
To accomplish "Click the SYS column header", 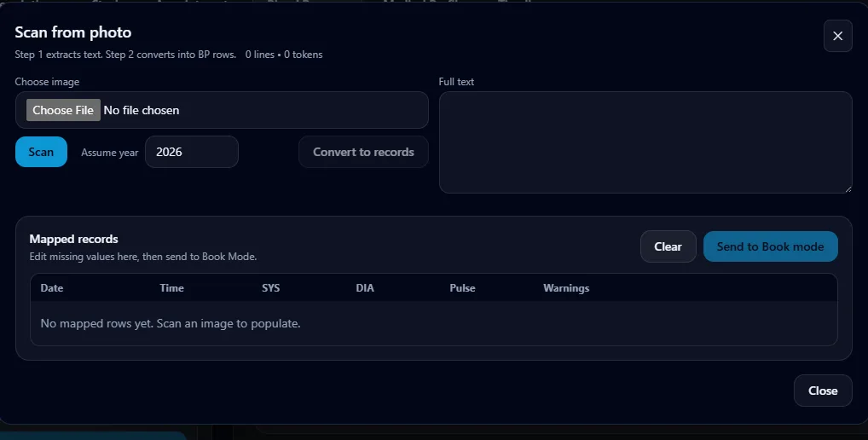I will pos(270,288).
